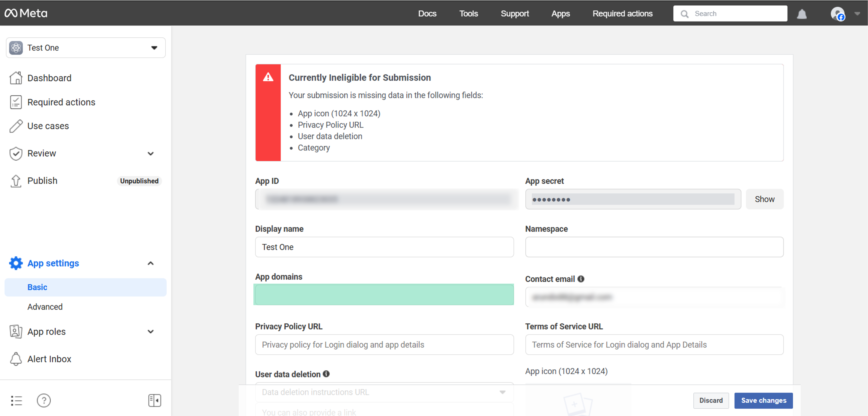
Task: Show the app secret
Action: click(765, 199)
